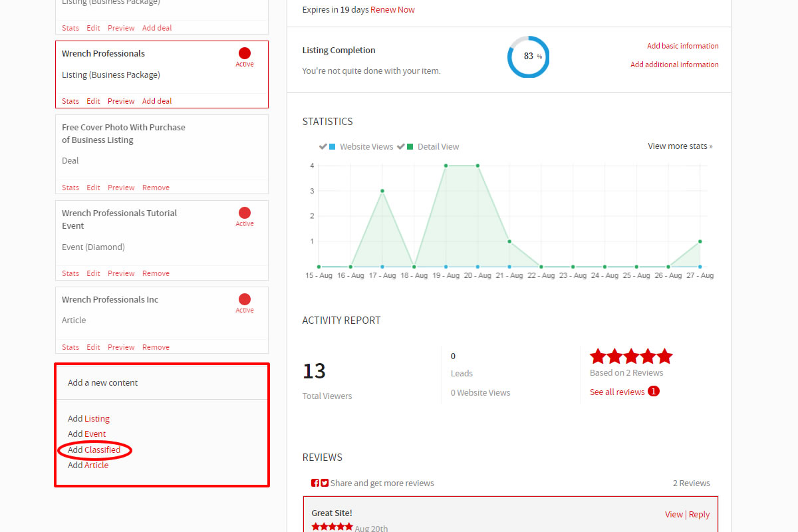798x532 pixels.
Task: Click the 19-Aug data point on chart
Action: tap(446, 166)
